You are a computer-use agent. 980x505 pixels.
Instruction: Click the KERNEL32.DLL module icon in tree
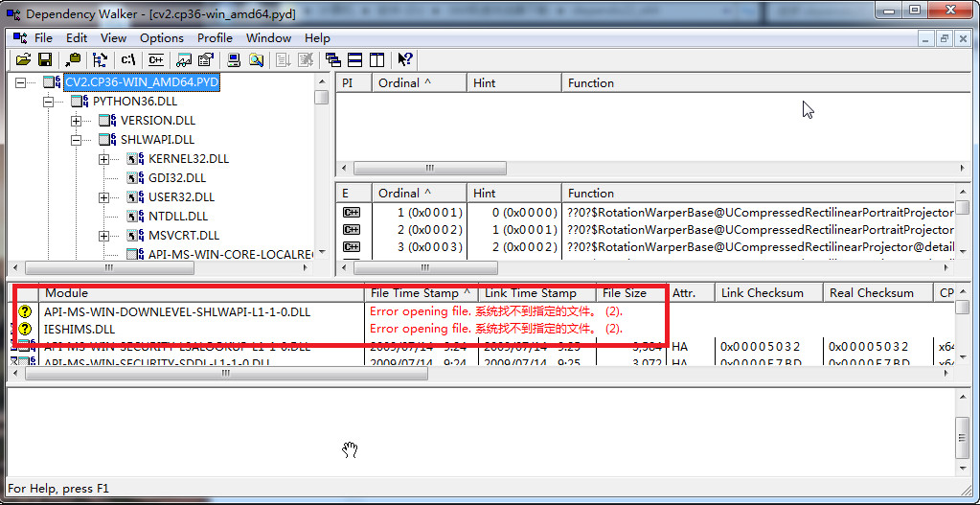135,159
